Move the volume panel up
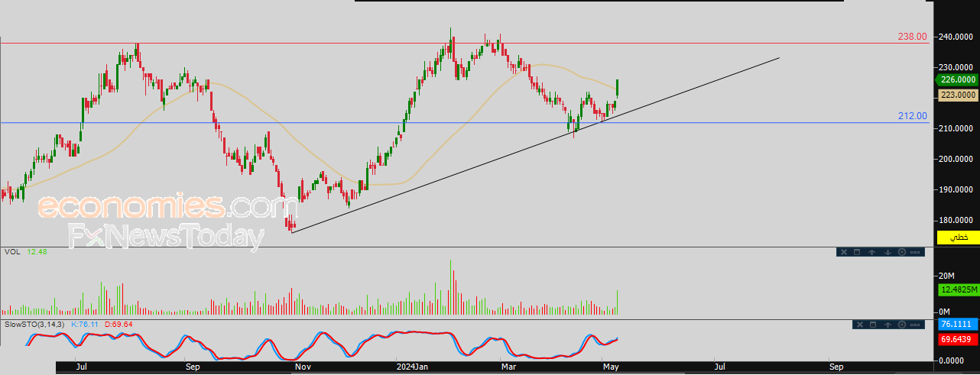 pyautogui.click(x=872, y=252)
